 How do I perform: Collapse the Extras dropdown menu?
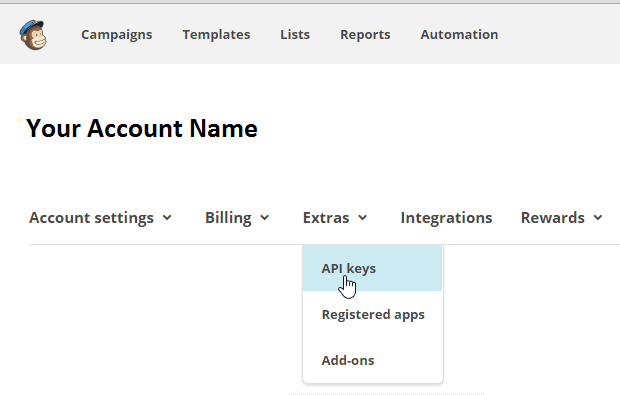[335, 218]
